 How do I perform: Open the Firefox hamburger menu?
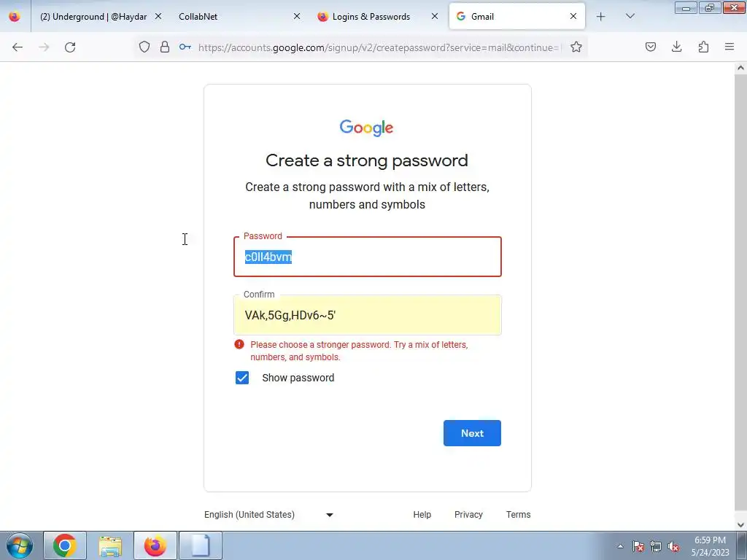pos(729,47)
